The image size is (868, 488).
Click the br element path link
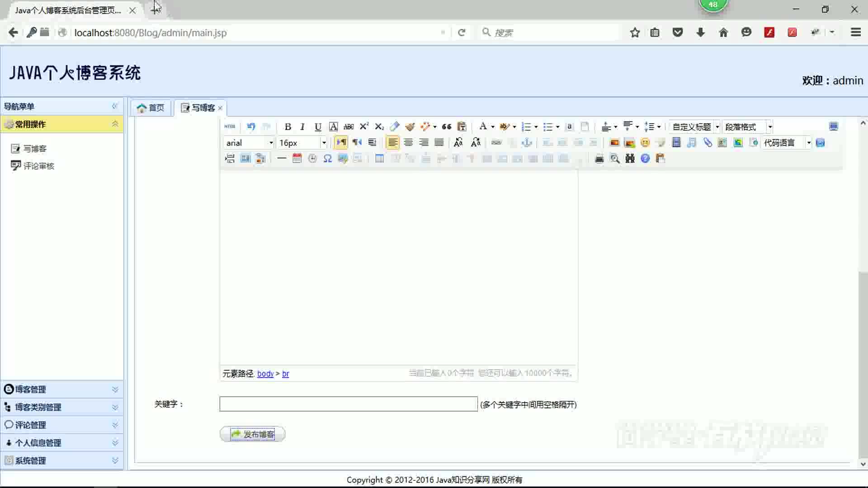[x=286, y=374]
